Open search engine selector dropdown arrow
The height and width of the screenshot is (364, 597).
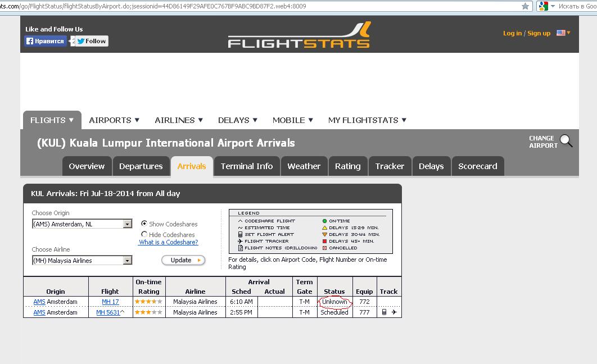(553, 6)
